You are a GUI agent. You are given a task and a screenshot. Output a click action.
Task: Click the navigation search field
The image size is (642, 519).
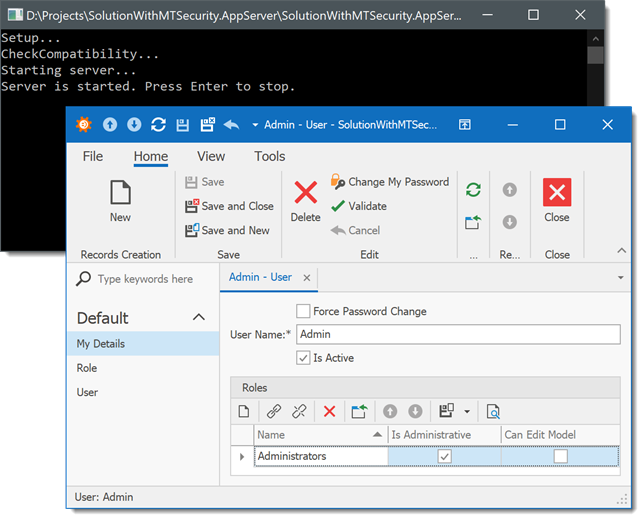coord(145,279)
